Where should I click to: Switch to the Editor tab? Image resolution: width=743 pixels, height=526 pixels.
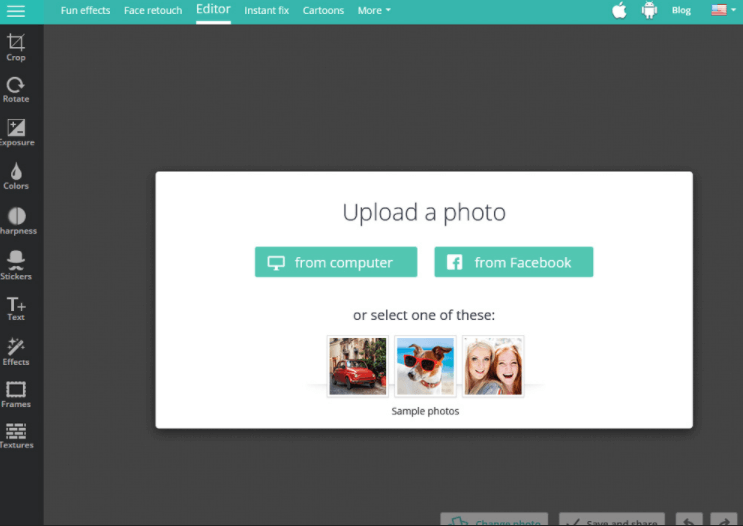pyautogui.click(x=213, y=9)
